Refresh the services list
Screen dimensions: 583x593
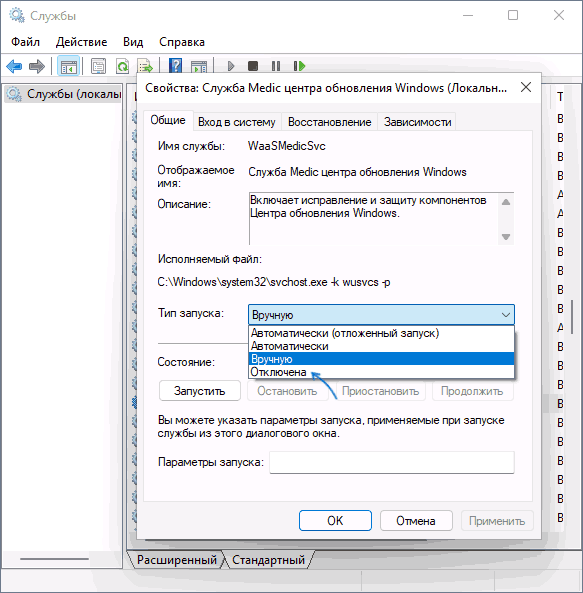coord(122,67)
